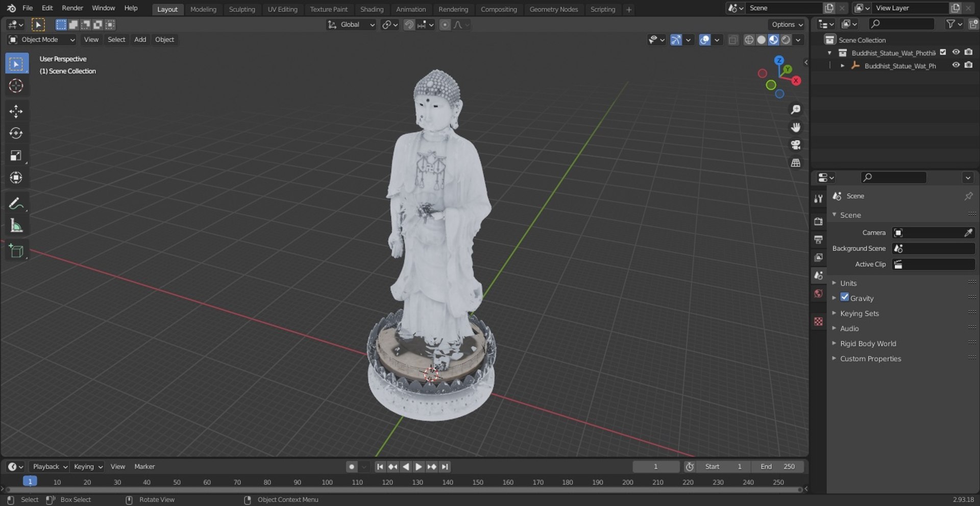
Task: Switch to wireframe viewport shading
Action: (749, 40)
